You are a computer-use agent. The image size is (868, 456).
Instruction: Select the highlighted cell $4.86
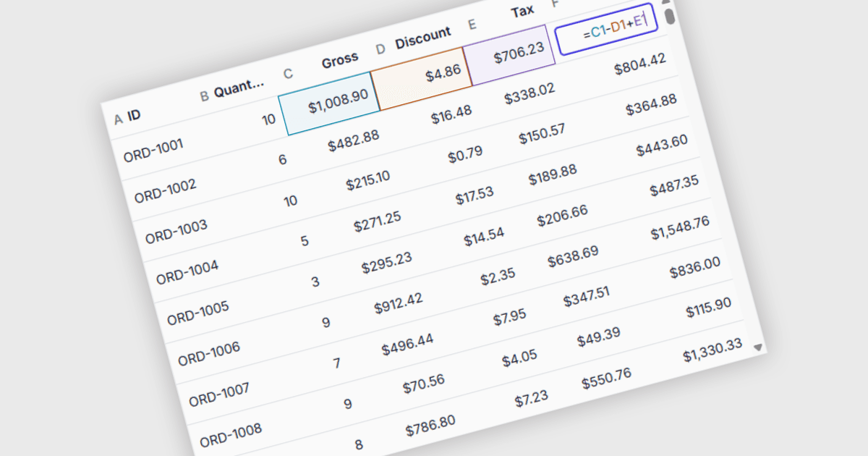(x=422, y=79)
